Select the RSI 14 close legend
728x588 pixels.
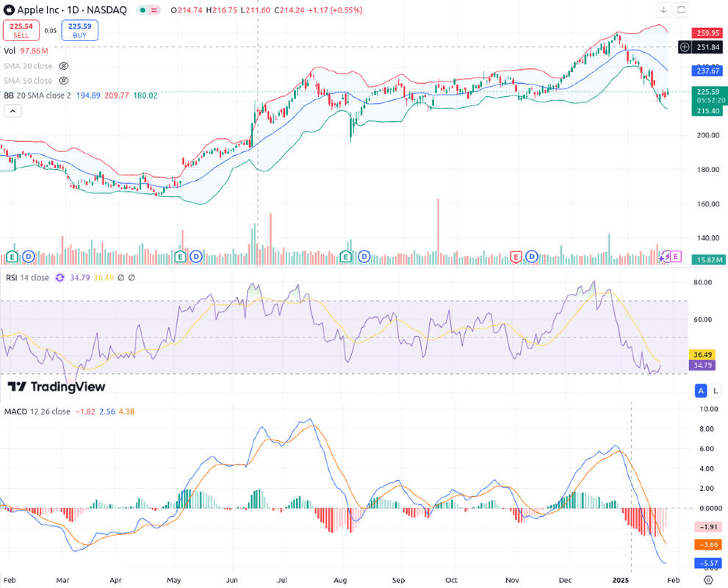click(27, 278)
